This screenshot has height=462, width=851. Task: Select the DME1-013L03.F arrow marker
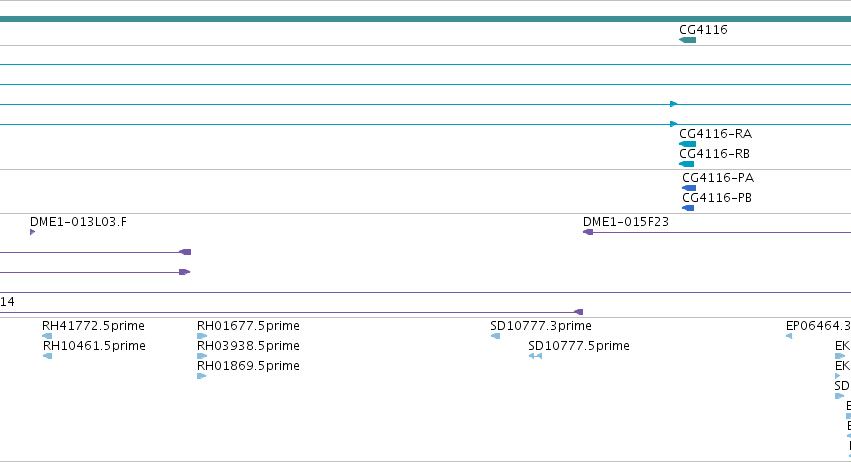33,232
